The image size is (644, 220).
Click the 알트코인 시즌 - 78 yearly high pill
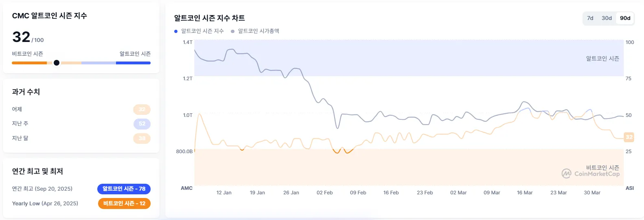pyautogui.click(x=124, y=189)
